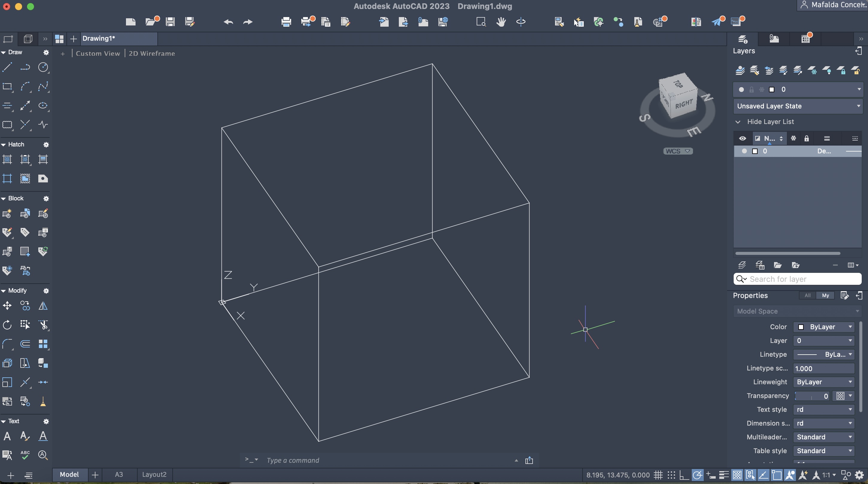Open the Unsaved Layer State dropdown
868x484 pixels.
point(797,106)
